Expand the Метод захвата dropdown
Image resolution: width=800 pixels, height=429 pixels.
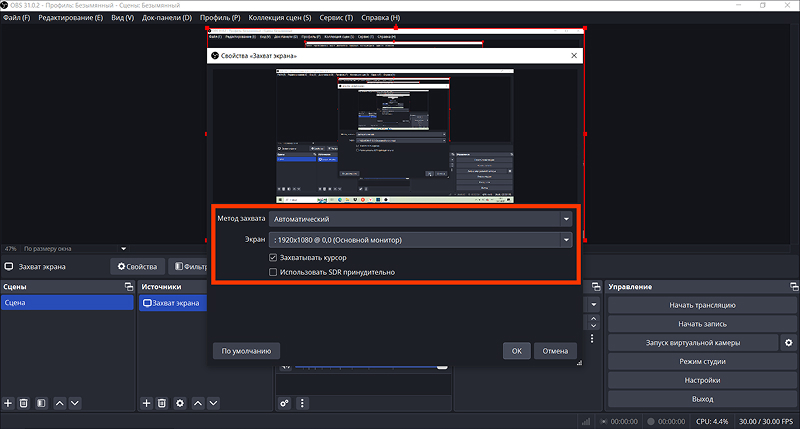pyautogui.click(x=420, y=219)
